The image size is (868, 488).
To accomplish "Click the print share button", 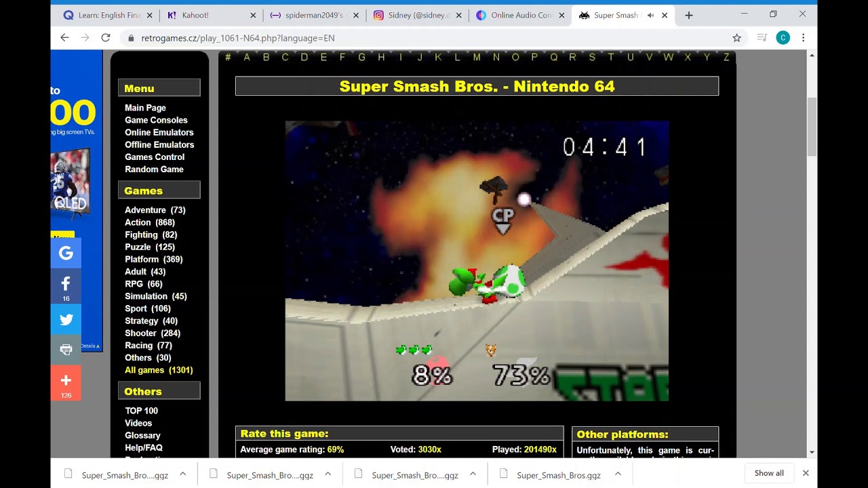I will pyautogui.click(x=66, y=350).
